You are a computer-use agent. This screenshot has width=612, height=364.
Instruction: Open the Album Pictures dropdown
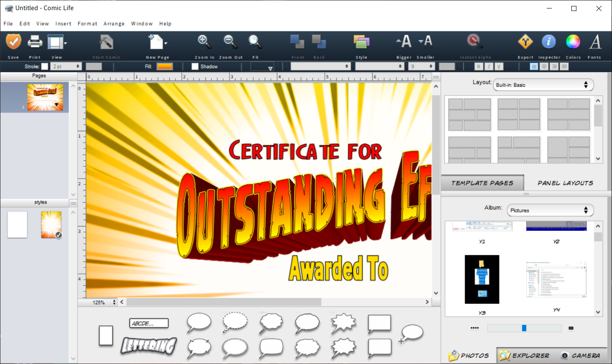[x=551, y=210]
